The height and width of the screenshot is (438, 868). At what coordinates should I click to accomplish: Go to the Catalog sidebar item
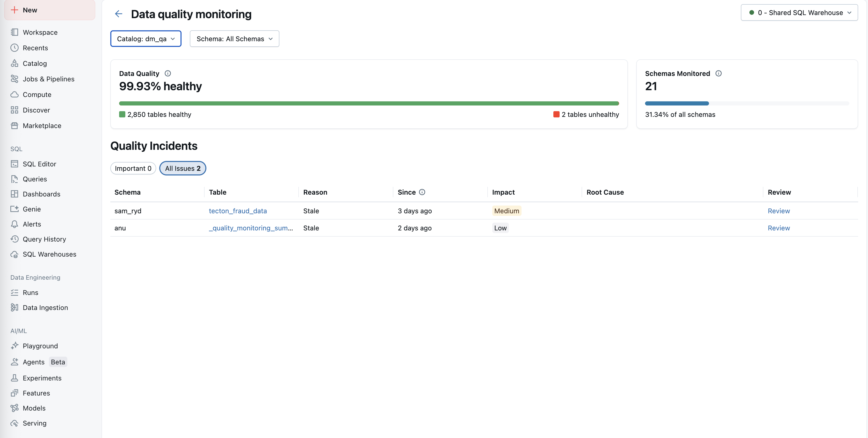[x=35, y=63]
